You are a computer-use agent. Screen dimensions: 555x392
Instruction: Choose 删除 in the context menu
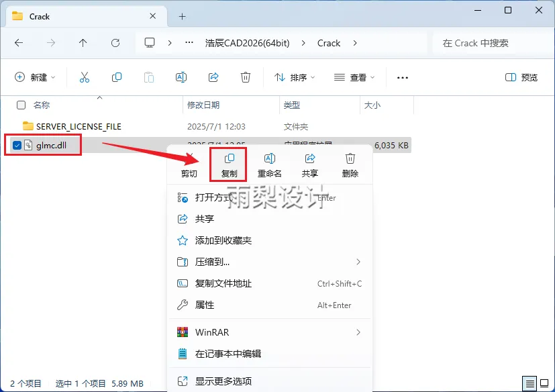click(350, 165)
